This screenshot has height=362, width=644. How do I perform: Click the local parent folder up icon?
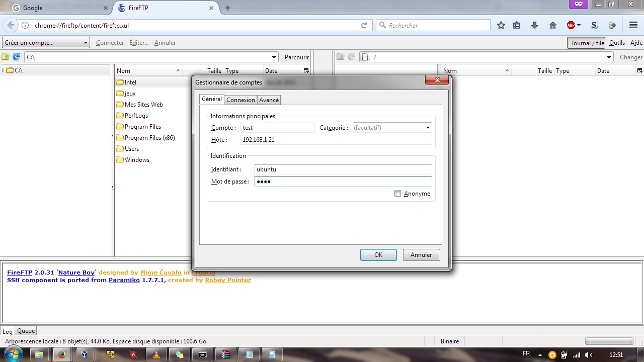click(6, 57)
